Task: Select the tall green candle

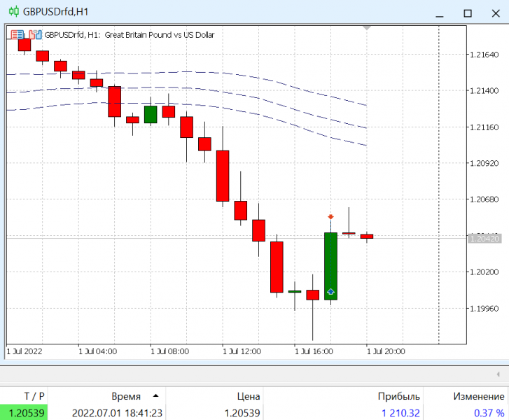Action: coord(330,266)
